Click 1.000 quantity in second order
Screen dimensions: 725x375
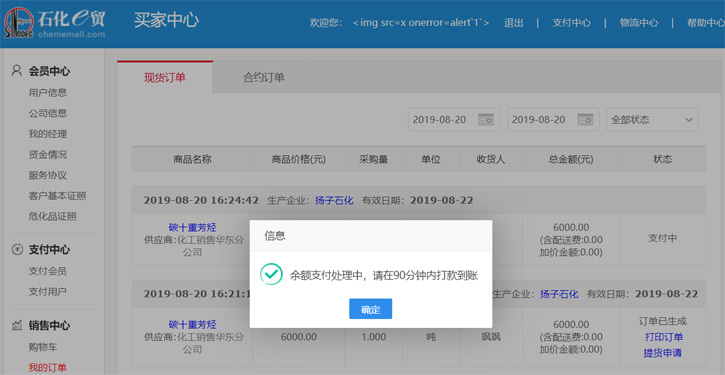click(x=374, y=337)
